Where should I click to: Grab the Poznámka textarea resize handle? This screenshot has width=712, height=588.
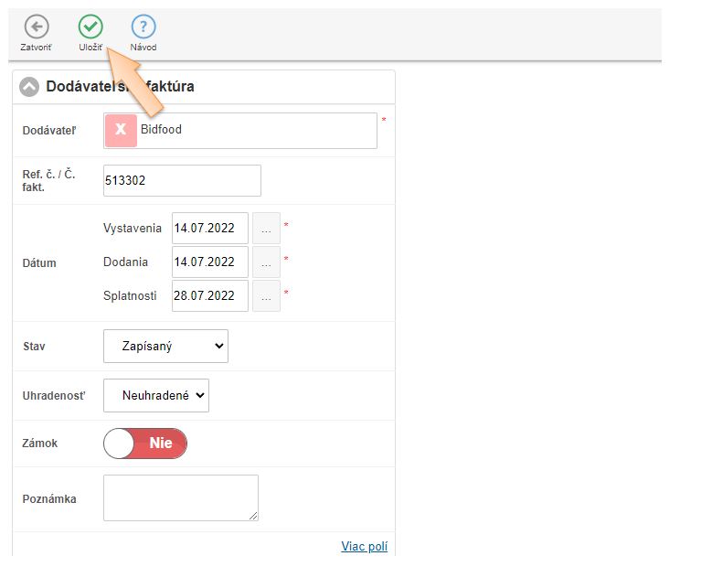pos(253,516)
